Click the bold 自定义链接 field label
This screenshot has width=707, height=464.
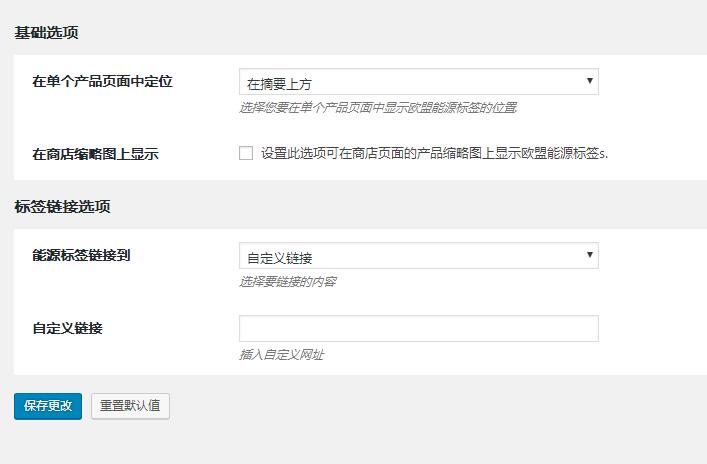tap(68, 328)
